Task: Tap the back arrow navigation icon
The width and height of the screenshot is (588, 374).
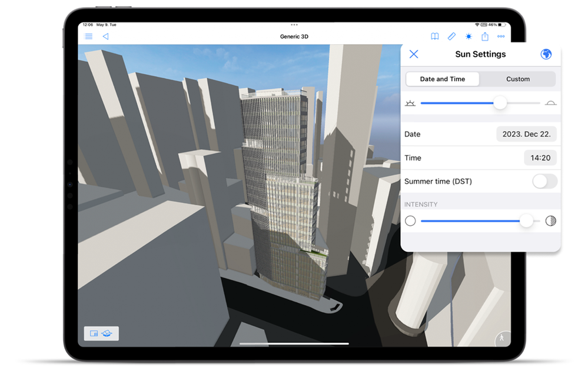Action: click(x=106, y=36)
